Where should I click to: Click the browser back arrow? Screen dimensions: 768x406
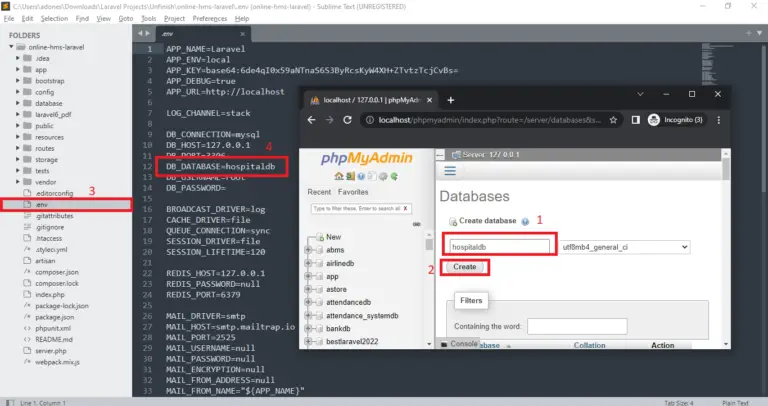[312, 120]
